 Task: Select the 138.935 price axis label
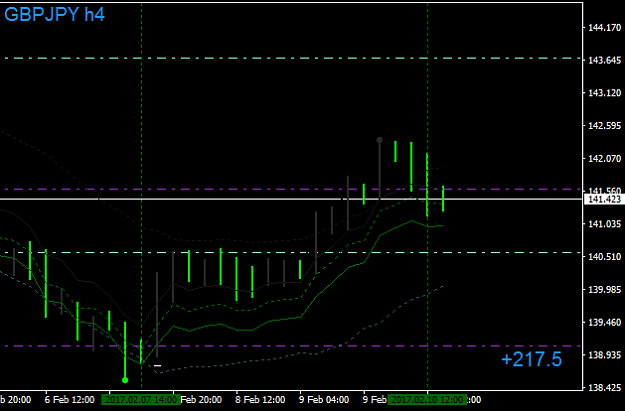click(605, 355)
